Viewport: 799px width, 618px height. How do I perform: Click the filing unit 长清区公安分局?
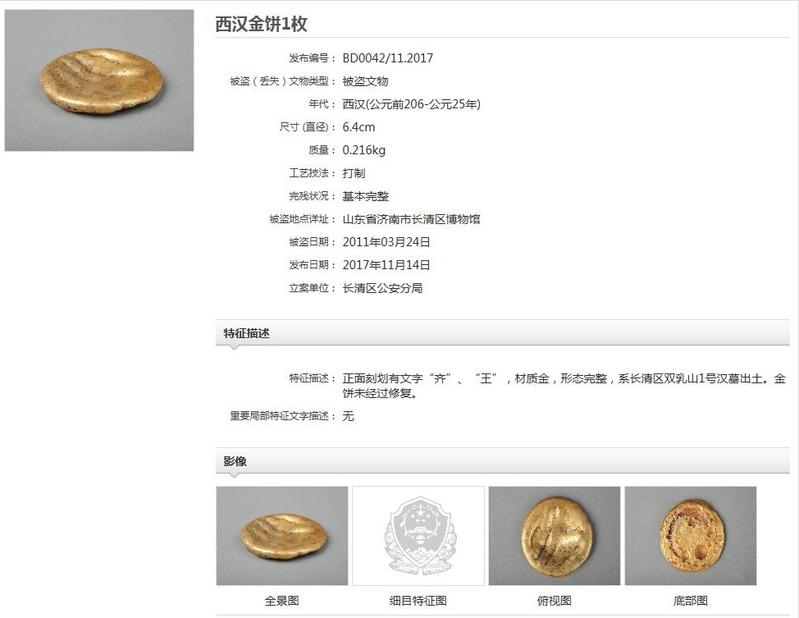[x=383, y=288]
